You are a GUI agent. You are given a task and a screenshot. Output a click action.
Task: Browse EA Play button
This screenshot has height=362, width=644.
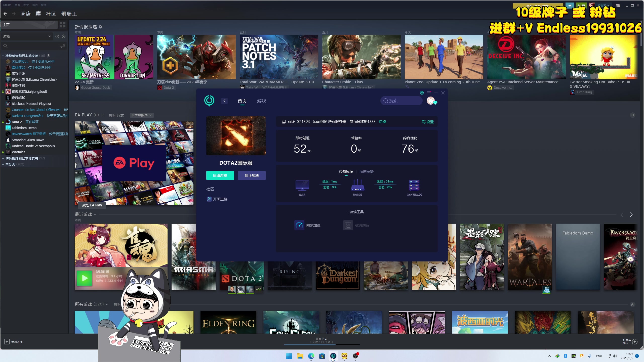pyautogui.click(x=92, y=205)
